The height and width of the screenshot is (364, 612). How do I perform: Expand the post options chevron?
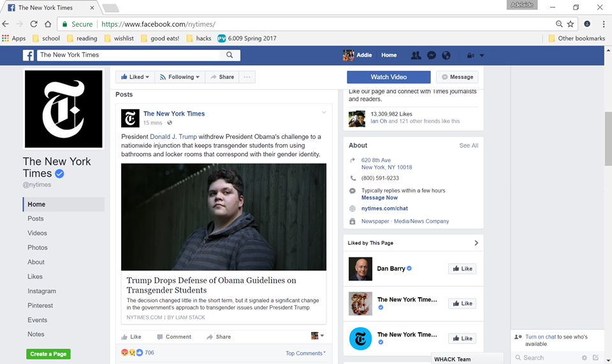click(324, 113)
